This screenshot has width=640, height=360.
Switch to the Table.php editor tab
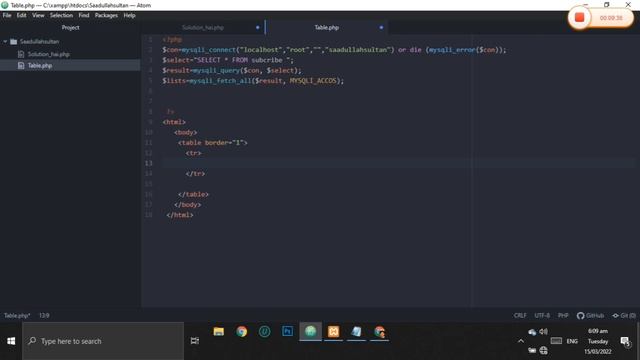pos(327,27)
